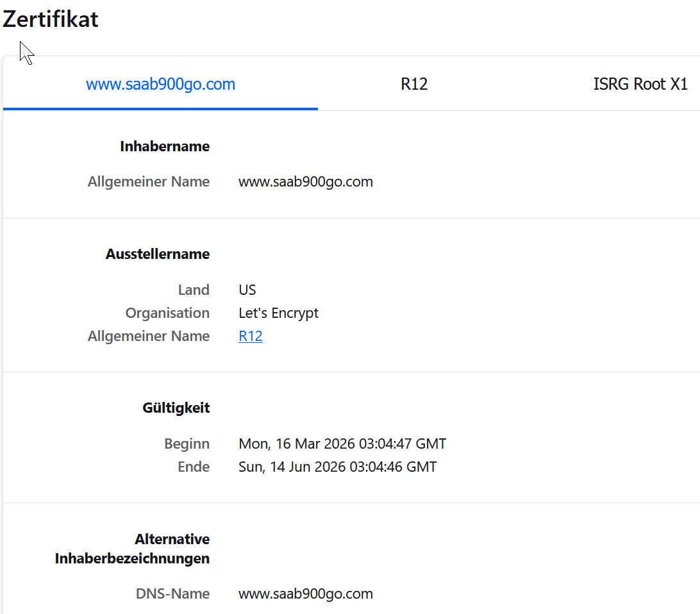Click the Let's Encrypt organisation value
This screenshot has width=700, height=614.
click(278, 313)
